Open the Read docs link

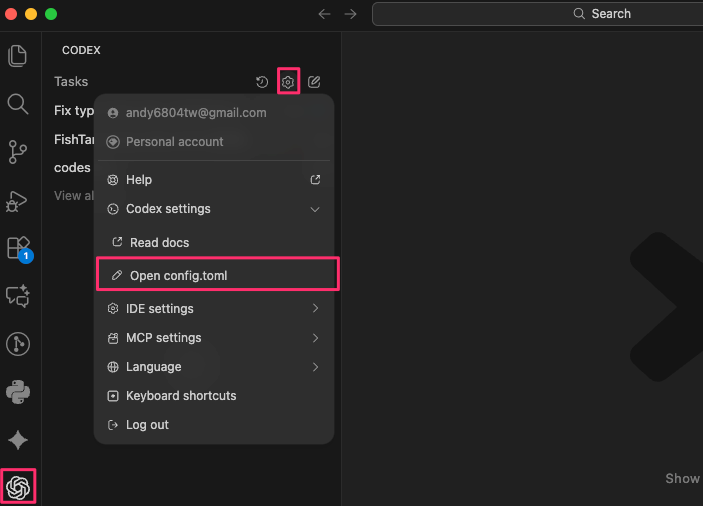click(x=159, y=243)
